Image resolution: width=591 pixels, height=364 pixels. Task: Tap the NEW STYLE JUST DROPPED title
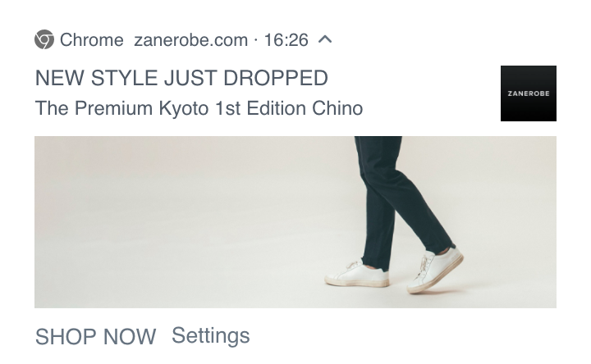pos(181,78)
